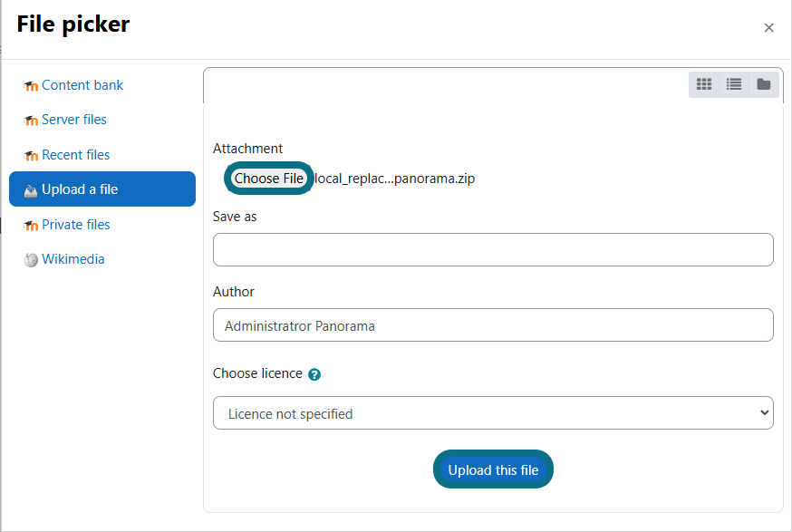Open the Server files repository

coord(74,120)
